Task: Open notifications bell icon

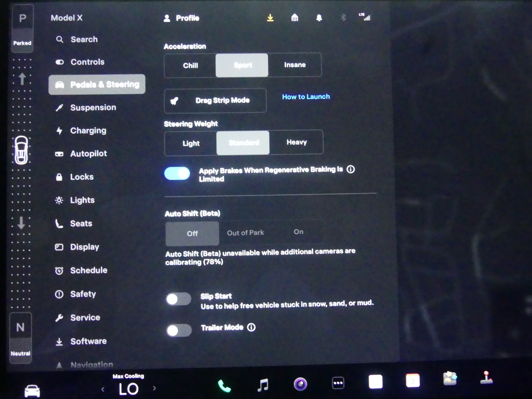Action: [x=319, y=18]
